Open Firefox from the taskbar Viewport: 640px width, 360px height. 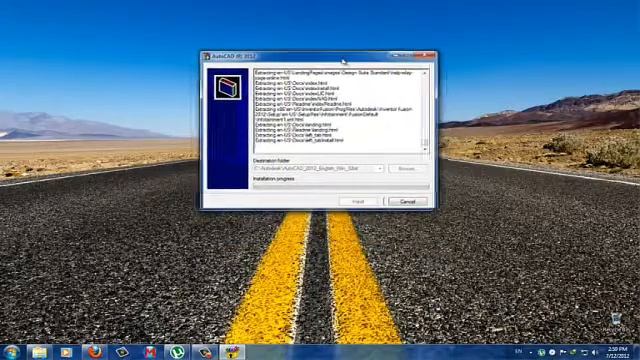coord(94,352)
